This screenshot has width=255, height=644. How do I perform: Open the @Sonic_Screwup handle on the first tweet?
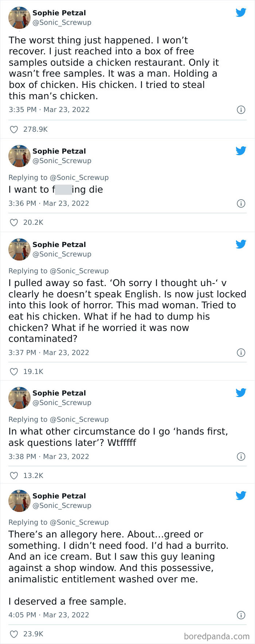point(62,22)
